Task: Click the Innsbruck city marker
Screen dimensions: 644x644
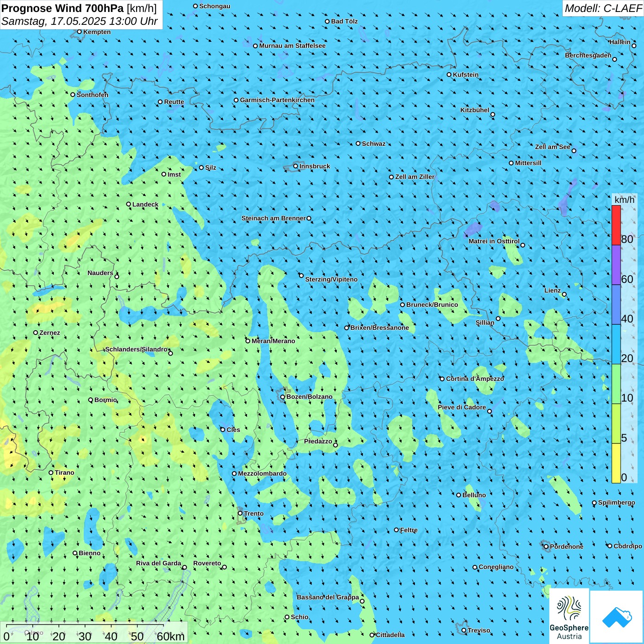Action: 296,166
